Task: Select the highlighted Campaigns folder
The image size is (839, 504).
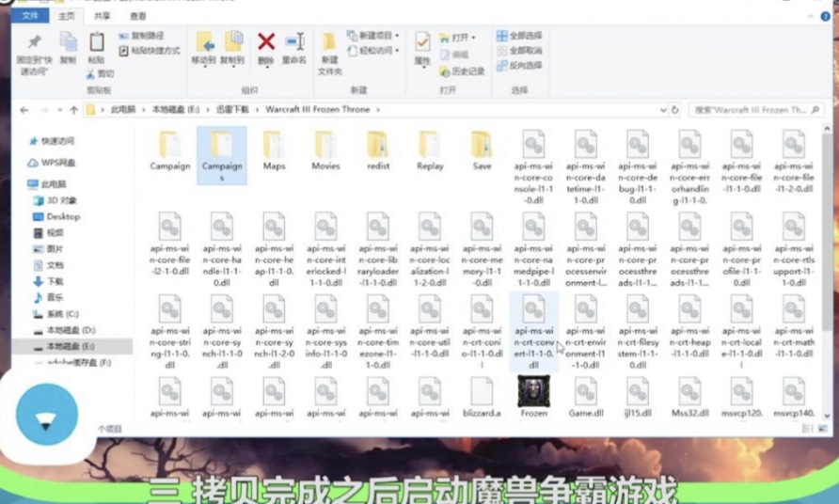Action: coord(222,155)
